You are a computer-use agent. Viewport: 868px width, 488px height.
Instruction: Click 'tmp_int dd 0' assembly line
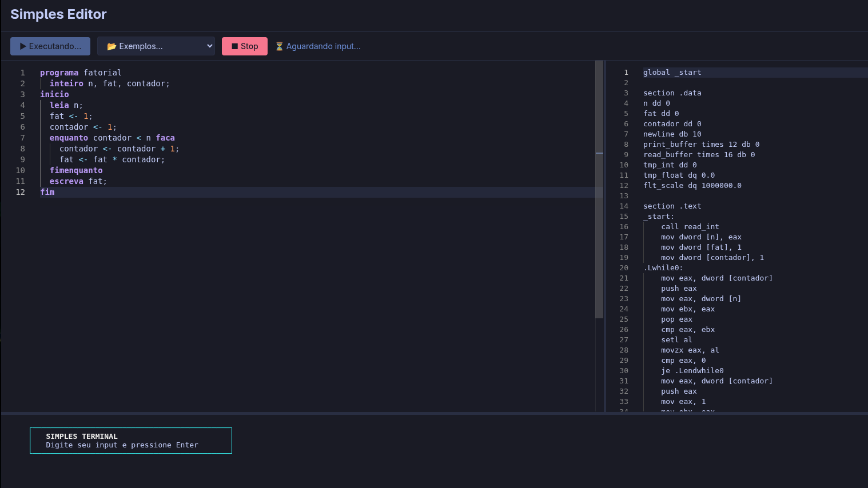pyautogui.click(x=670, y=165)
